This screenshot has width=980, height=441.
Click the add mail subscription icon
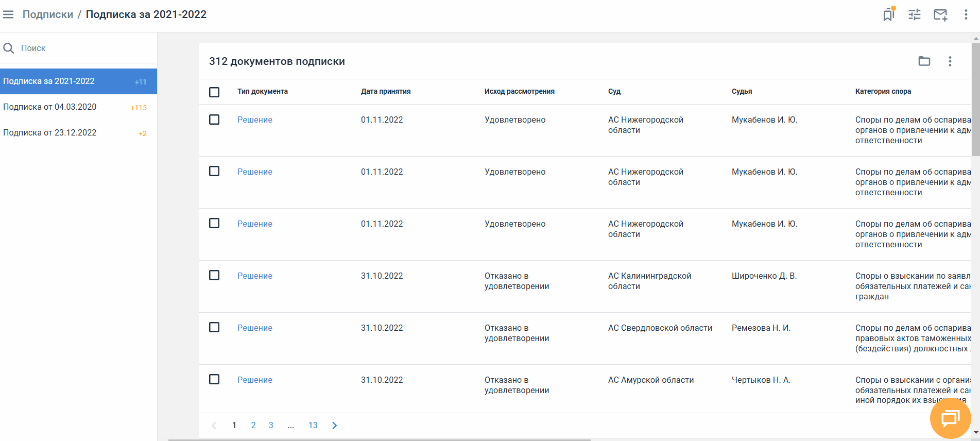pos(940,14)
